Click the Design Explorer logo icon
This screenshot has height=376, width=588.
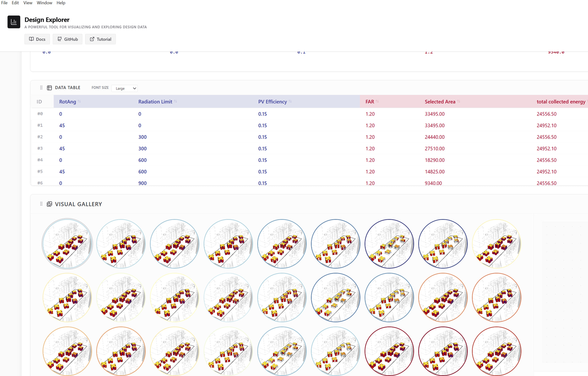(14, 22)
